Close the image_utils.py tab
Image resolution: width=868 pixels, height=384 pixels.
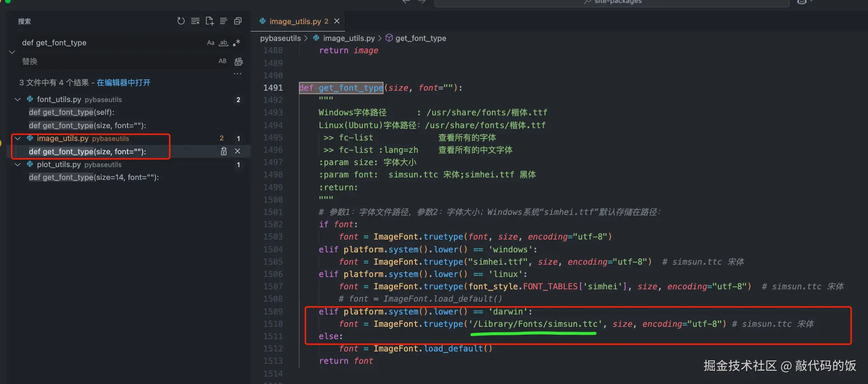(x=337, y=21)
